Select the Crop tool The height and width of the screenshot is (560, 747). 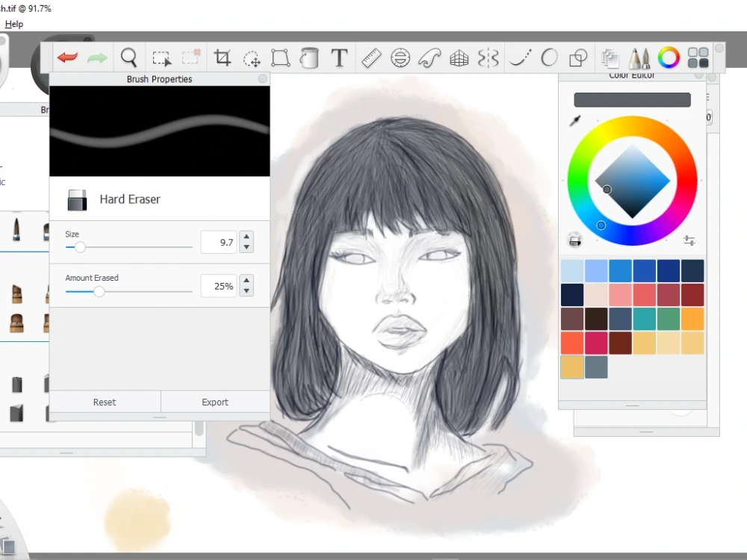222,57
